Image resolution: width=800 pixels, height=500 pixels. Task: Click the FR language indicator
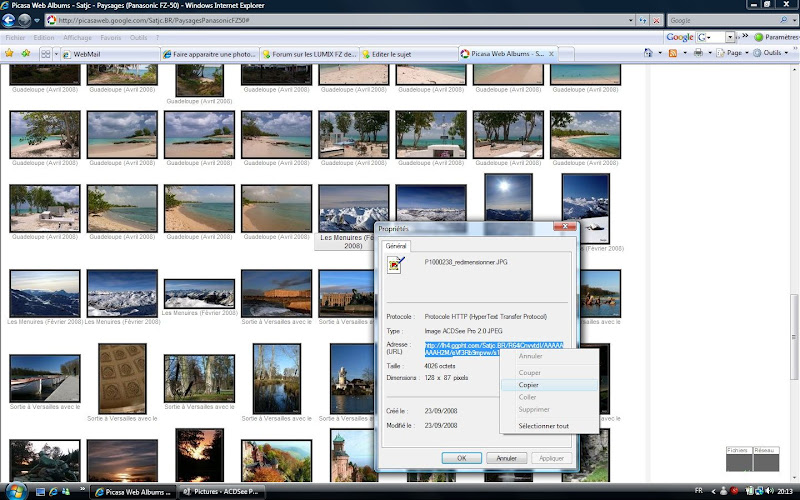point(699,491)
